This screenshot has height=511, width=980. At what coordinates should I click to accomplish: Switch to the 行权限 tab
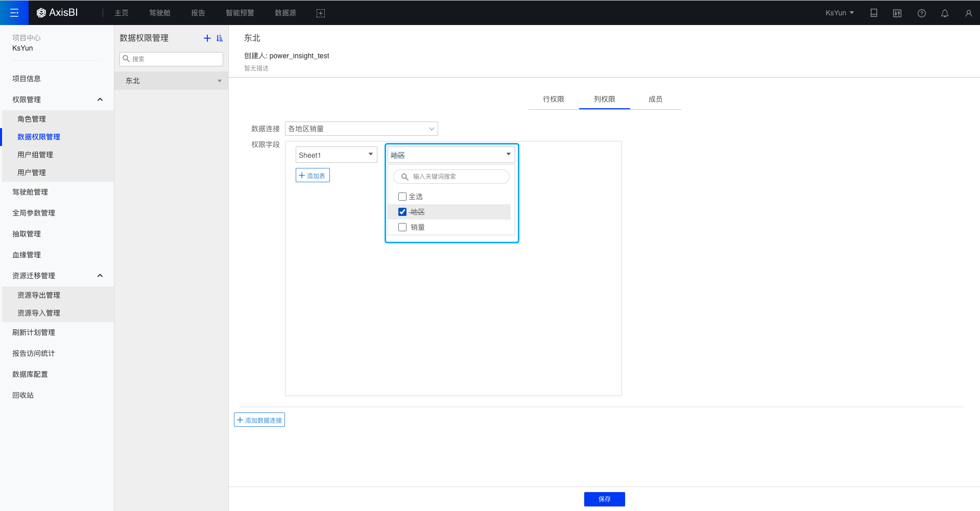[553, 99]
